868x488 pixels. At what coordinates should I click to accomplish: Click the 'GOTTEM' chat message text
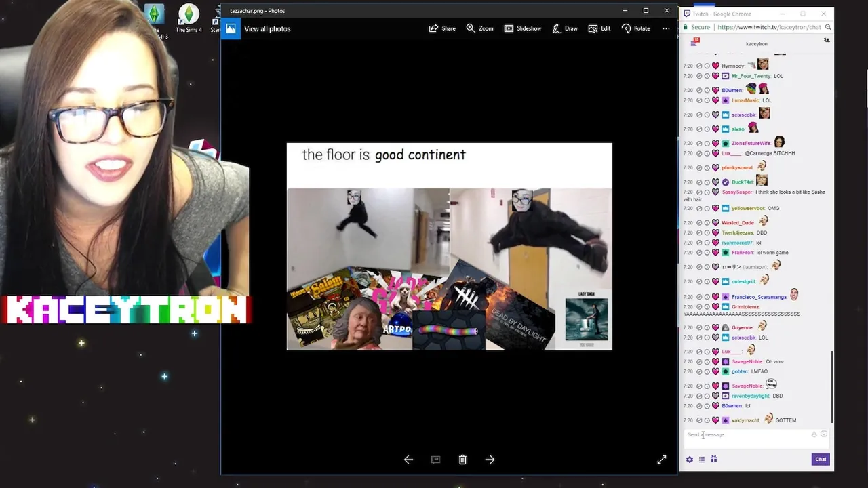[785, 420]
